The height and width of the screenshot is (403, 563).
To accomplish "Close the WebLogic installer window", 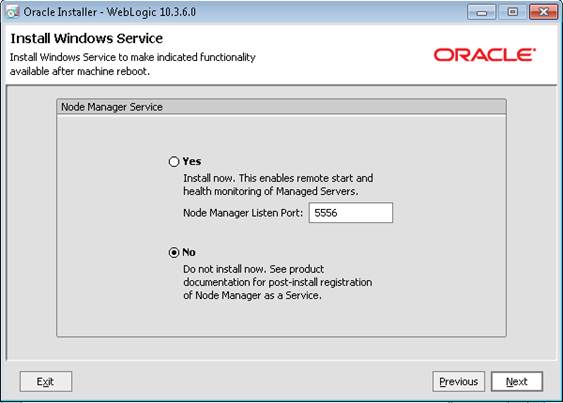I will pyautogui.click(x=543, y=12).
